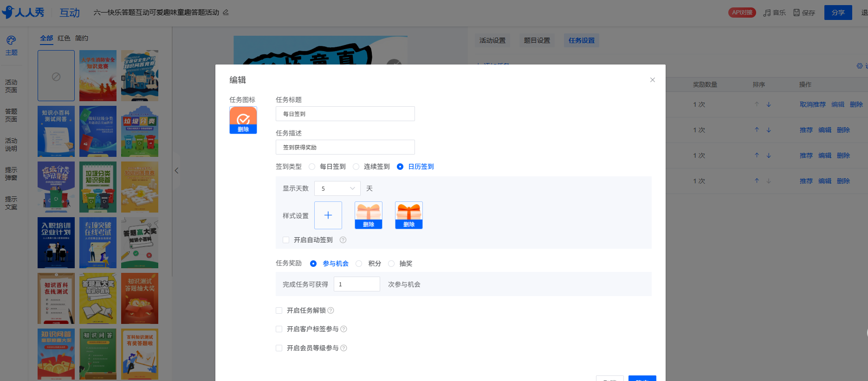This screenshot has height=381, width=868.
Task: Tick the 开启客户标签参与 checkbox
Action: 279,329
